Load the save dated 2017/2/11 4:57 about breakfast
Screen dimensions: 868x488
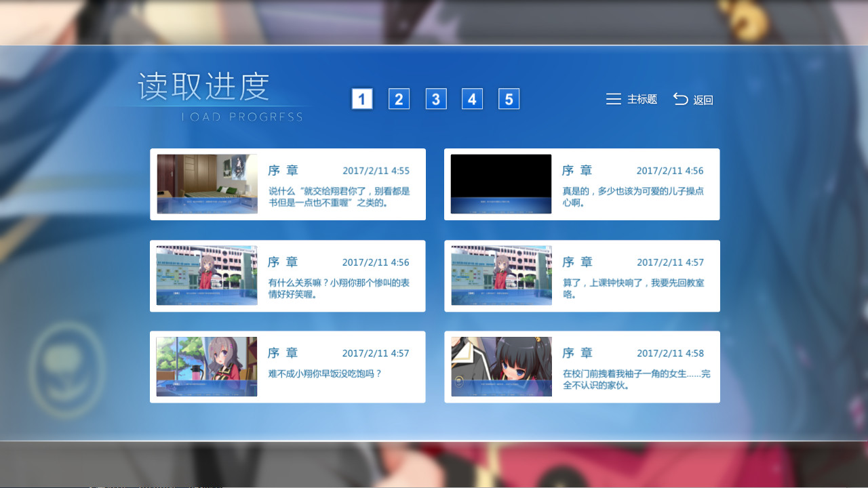(288, 367)
